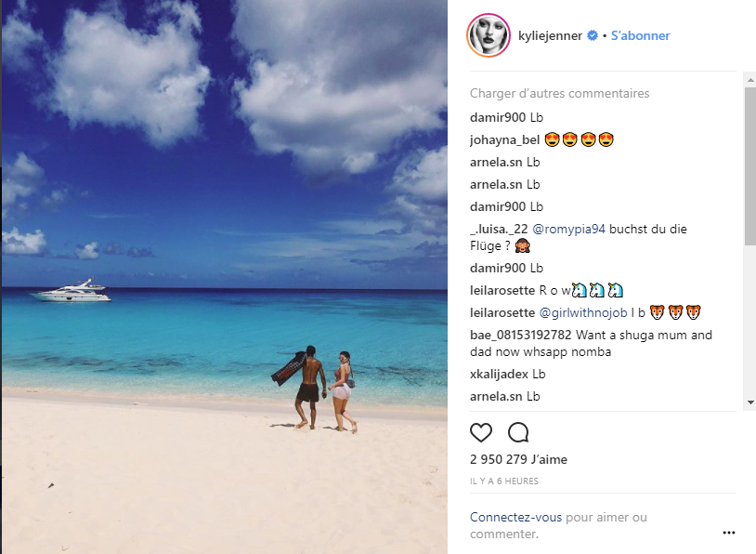Open bae_08153192782 commenter profile
Screen dimensions: 756x554
[521, 335]
